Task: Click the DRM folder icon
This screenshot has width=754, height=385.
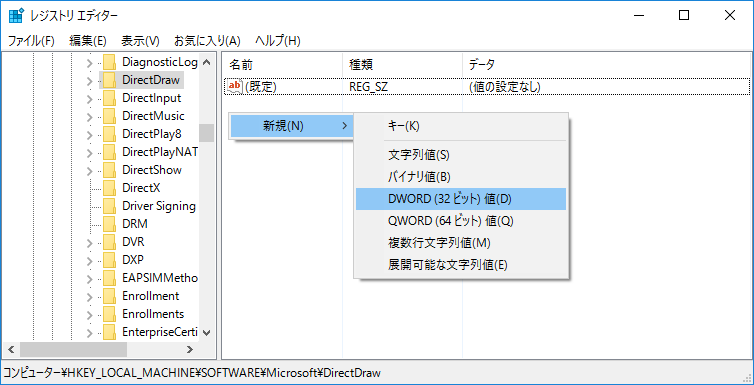Action: [110, 224]
